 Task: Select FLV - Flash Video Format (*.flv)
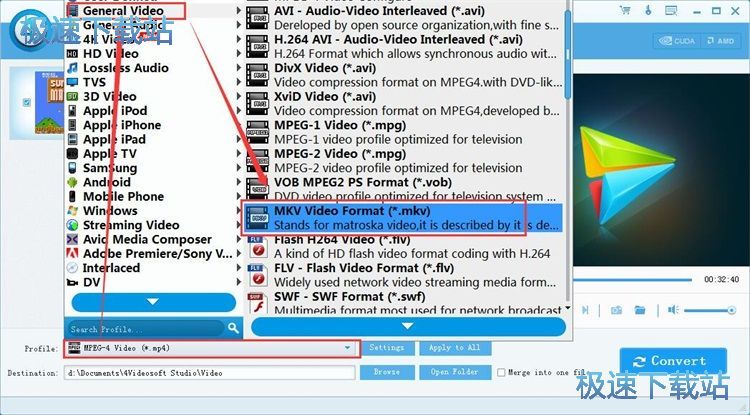[x=403, y=275]
